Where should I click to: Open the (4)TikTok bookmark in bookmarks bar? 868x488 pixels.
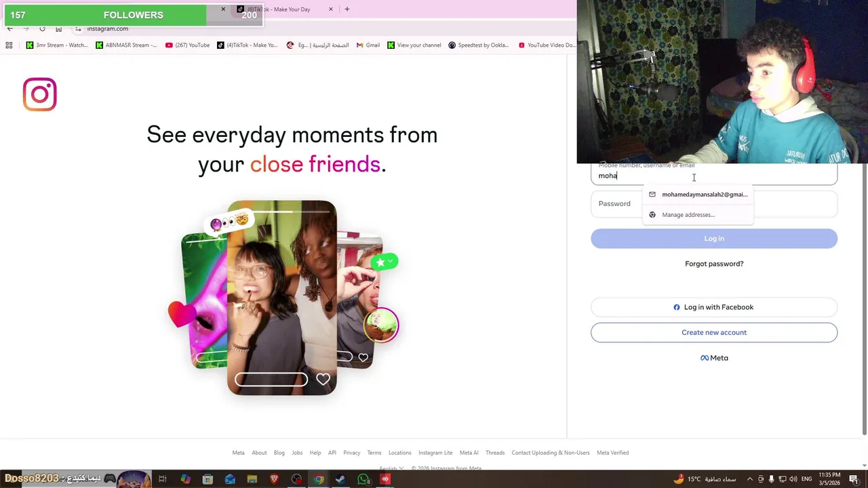click(247, 45)
